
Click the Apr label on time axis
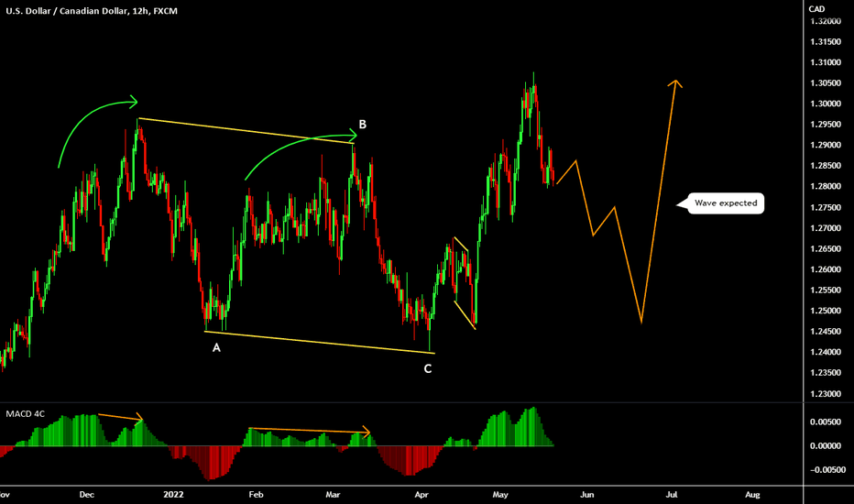(422, 495)
